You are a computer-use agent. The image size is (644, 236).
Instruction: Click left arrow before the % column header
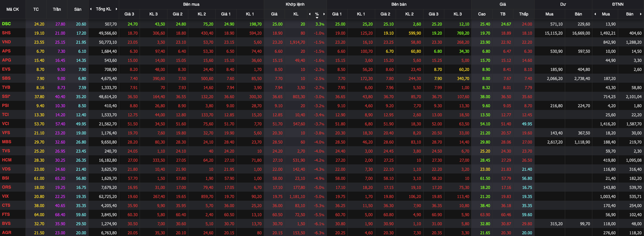[310, 14]
